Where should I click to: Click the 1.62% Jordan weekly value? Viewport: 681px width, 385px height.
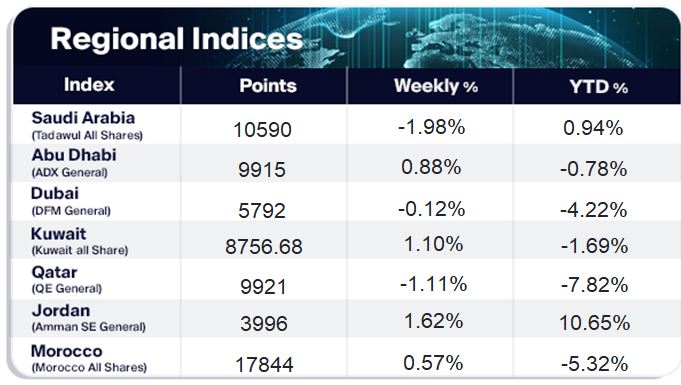point(433,321)
